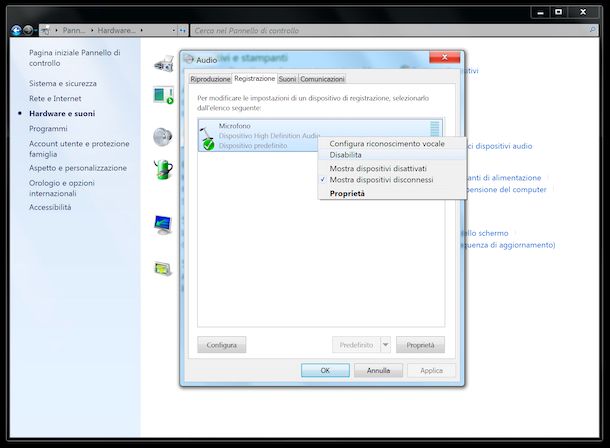Open Pagina iniziale Pannello di controllo link
The width and height of the screenshot is (610, 448).
(75, 58)
